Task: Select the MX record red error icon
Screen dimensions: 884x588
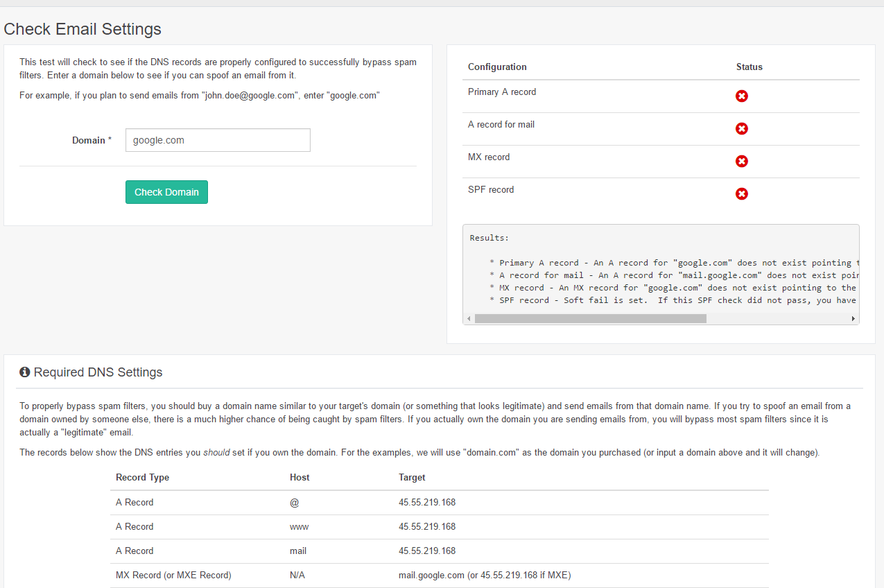Action: coord(742,161)
